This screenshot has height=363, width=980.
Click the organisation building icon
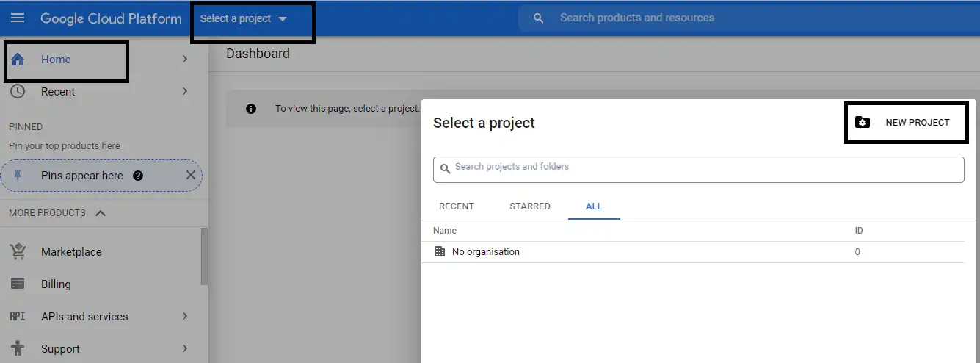click(x=440, y=251)
